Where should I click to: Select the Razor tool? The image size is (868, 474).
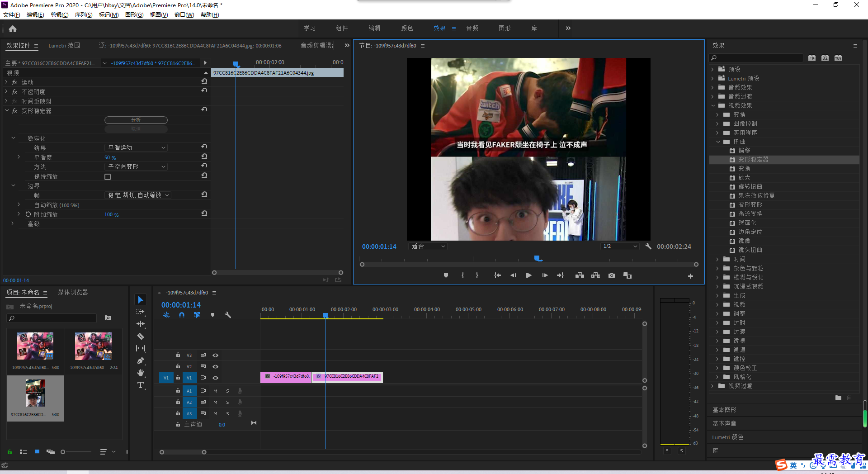pyautogui.click(x=141, y=336)
